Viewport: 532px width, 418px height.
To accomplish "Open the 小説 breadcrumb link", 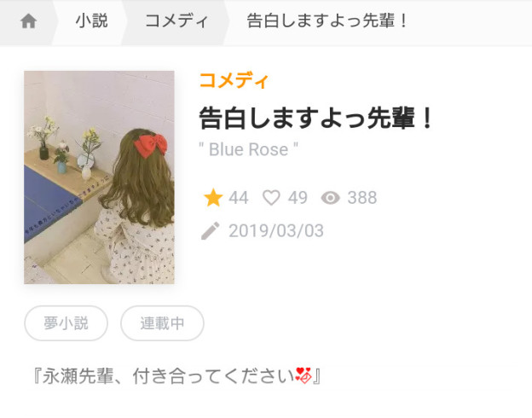I will pos(91,20).
